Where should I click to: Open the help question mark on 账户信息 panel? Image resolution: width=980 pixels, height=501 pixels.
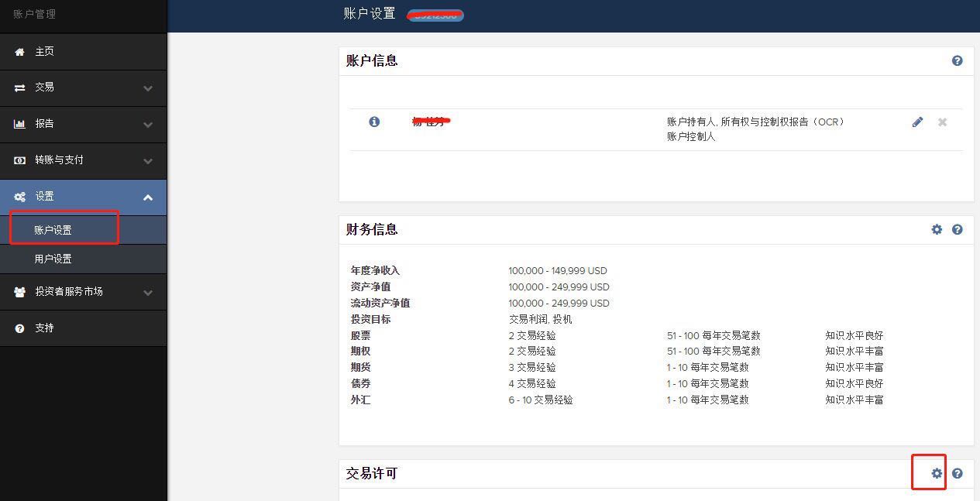coord(958,60)
